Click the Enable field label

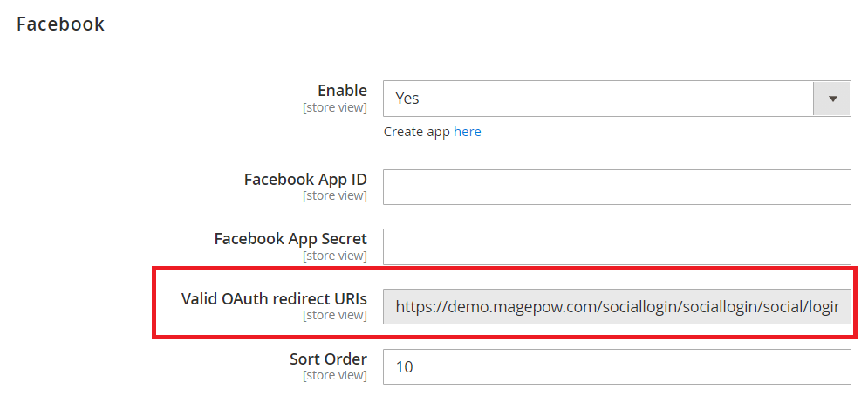pyautogui.click(x=342, y=91)
